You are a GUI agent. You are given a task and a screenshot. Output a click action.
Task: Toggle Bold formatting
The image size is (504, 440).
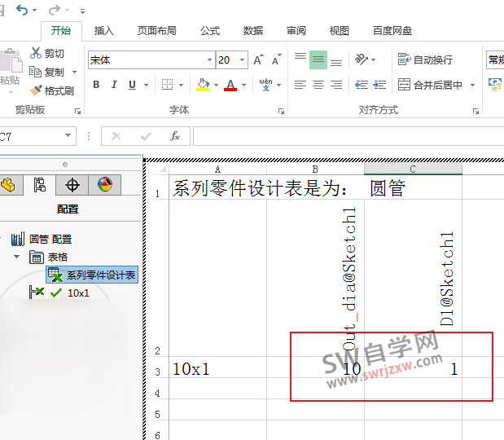click(x=96, y=85)
